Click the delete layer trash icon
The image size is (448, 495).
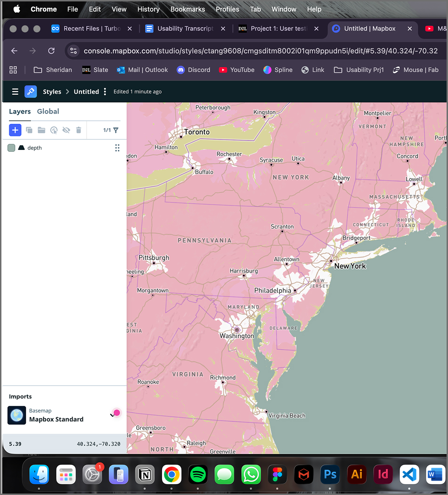tap(79, 130)
